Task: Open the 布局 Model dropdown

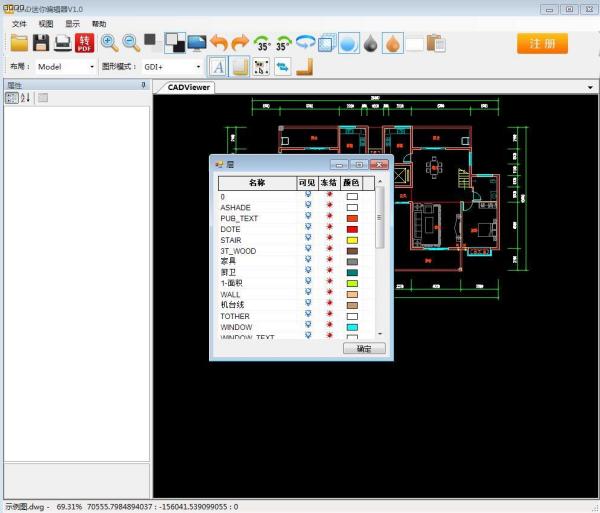Action: [x=91, y=67]
